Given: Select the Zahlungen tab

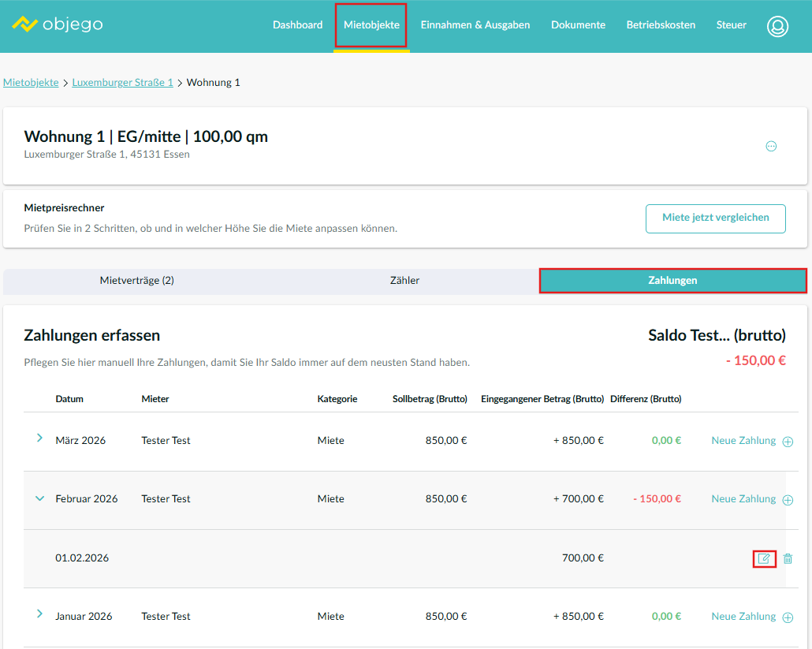Looking at the screenshot, I should coord(672,281).
